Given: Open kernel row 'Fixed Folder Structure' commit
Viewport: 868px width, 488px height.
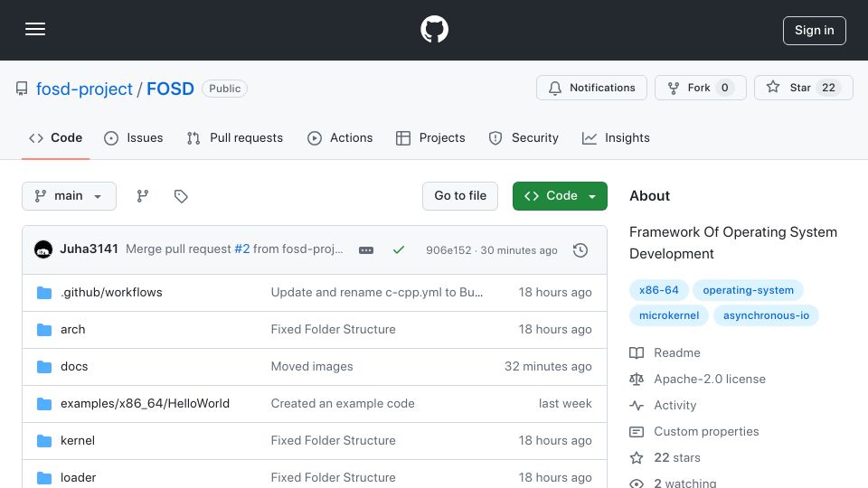Looking at the screenshot, I should pyautogui.click(x=334, y=440).
